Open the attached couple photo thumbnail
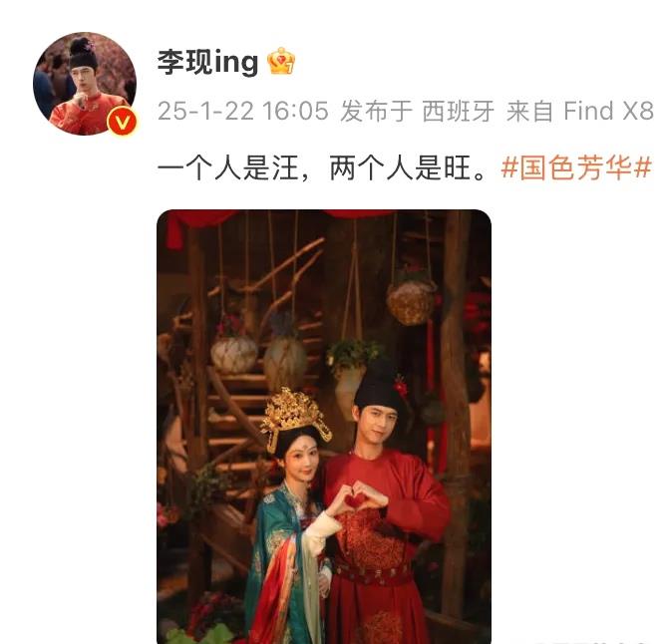 [324, 427]
